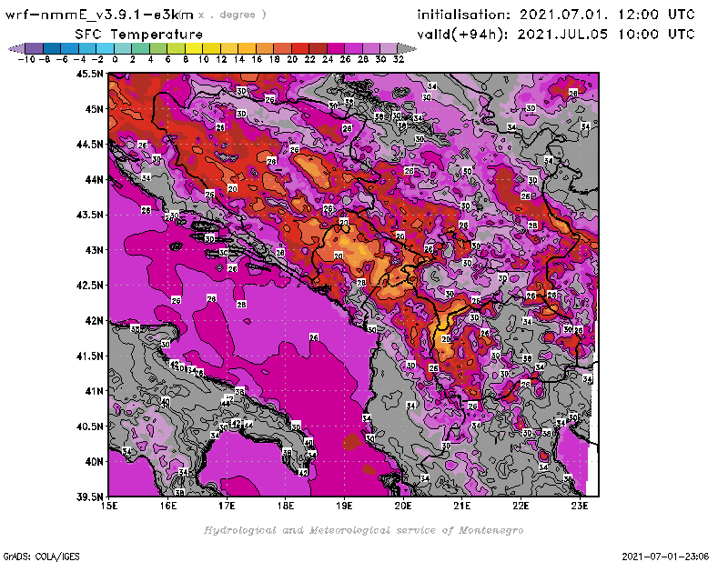Click the 42N latitude axis label
Viewport: 728px width, 562px height.
pyautogui.click(x=95, y=321)
